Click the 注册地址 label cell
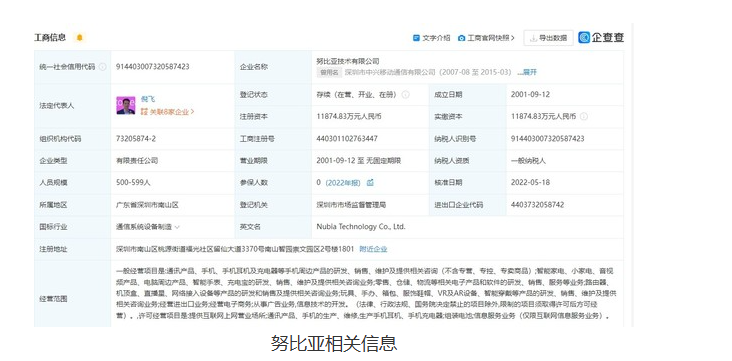The height and width of the screenshot is (361, 732). (72, 249)
